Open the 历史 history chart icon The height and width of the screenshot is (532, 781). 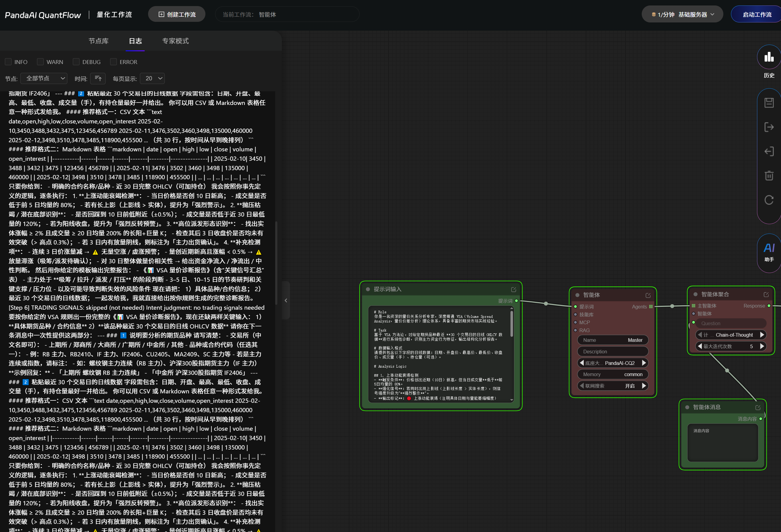pyautogui.click(x=769, y=57)
